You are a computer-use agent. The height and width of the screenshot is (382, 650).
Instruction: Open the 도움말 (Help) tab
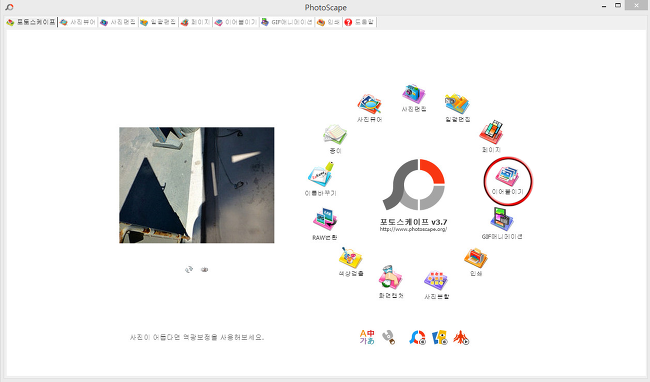point(359,22)
